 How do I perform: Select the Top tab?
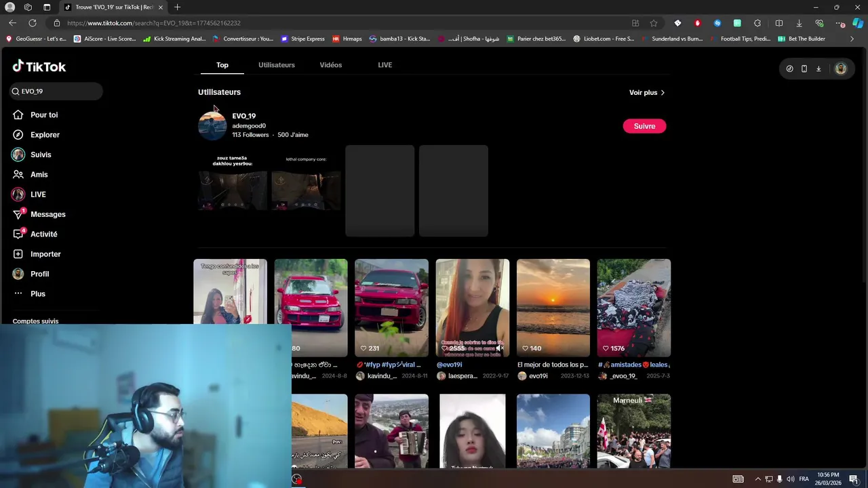(222, 65)
